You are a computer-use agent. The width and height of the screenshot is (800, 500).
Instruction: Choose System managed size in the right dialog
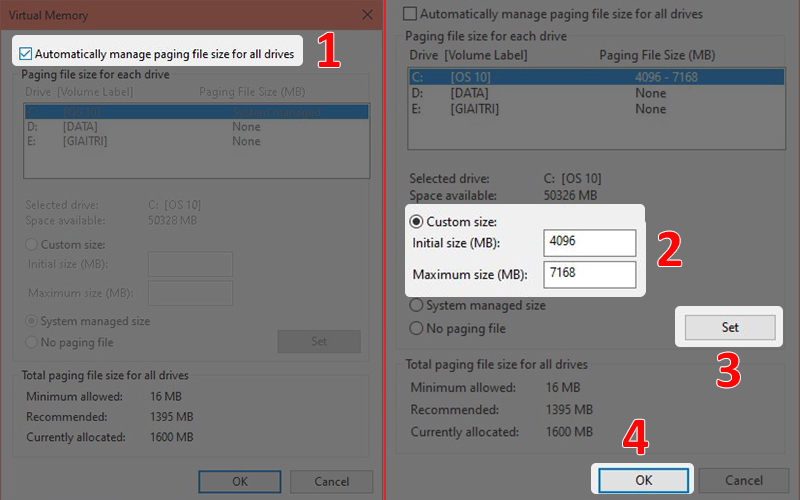[416, 305]
